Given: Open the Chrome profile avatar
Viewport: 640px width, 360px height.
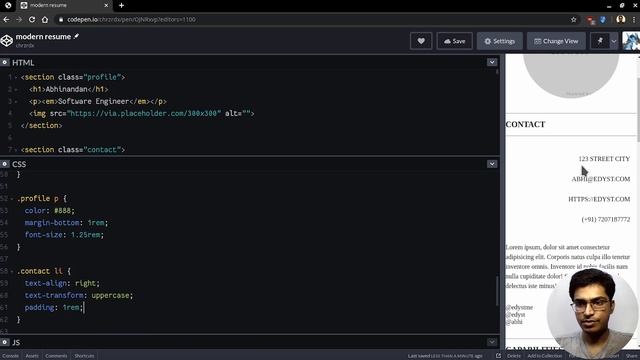Looking at the screenshot, I should coord(620,19).
